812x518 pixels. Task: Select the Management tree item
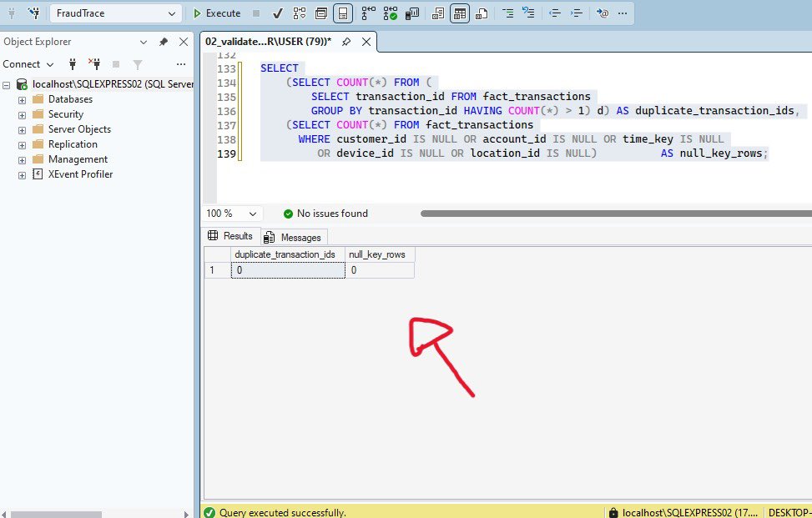pos(78,159)
